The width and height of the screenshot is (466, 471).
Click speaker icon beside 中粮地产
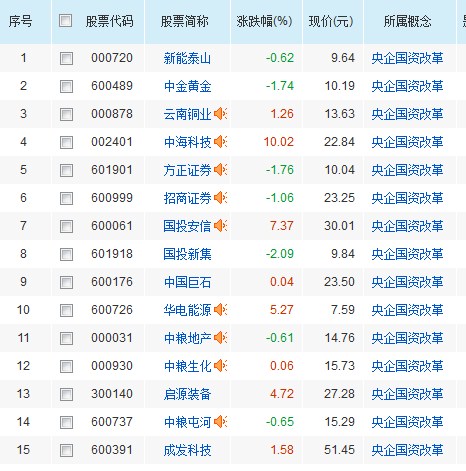(x=220, y=338)
